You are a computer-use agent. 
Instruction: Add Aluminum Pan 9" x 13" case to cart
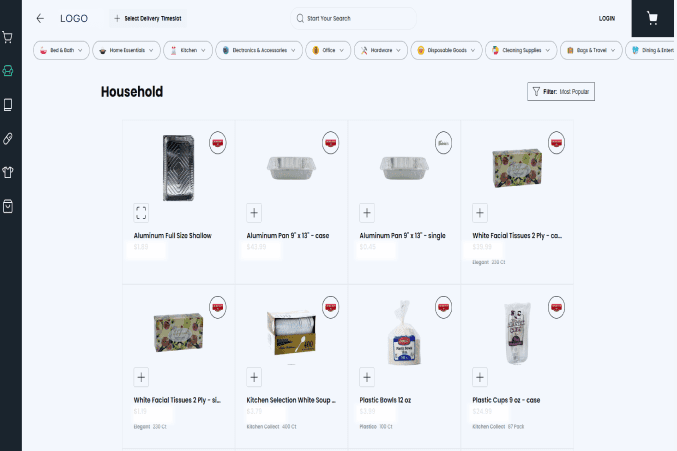point(254,212)
